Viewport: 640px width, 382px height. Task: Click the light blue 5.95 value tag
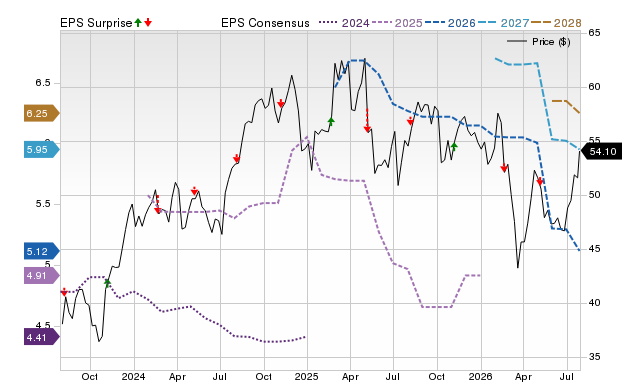(x=42, y=150)
